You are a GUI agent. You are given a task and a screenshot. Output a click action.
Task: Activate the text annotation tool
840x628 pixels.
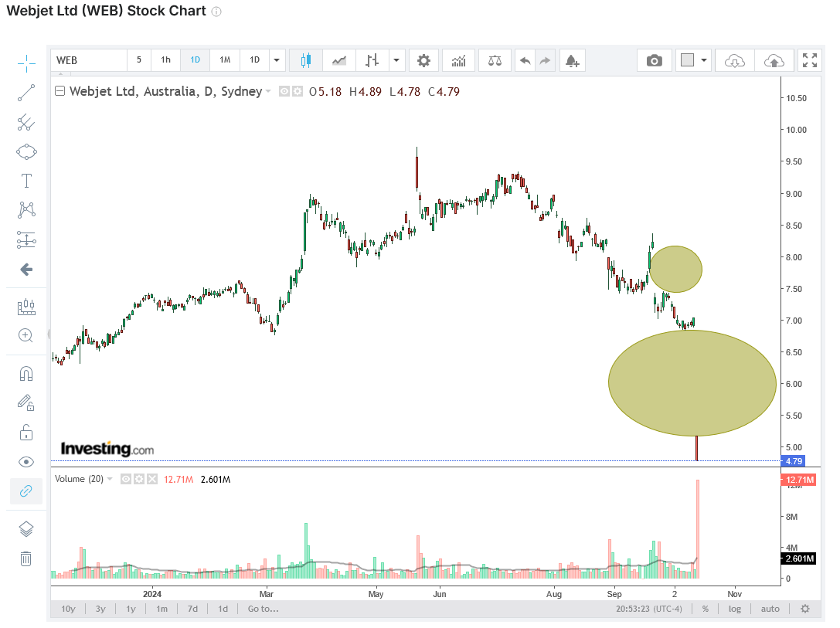(x=26, y=181)
